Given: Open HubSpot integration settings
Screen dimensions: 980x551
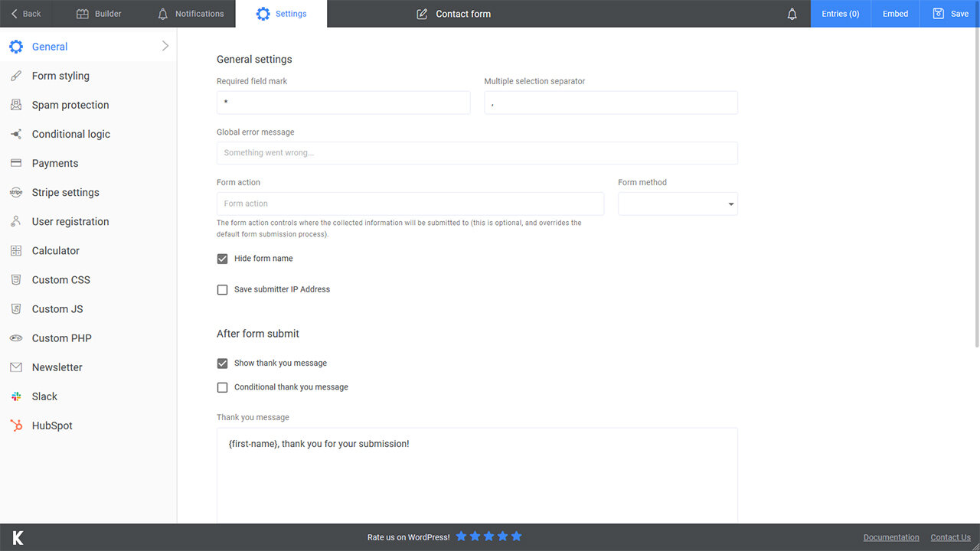Looking at the screenshot, I should click(x=88, y=425).
